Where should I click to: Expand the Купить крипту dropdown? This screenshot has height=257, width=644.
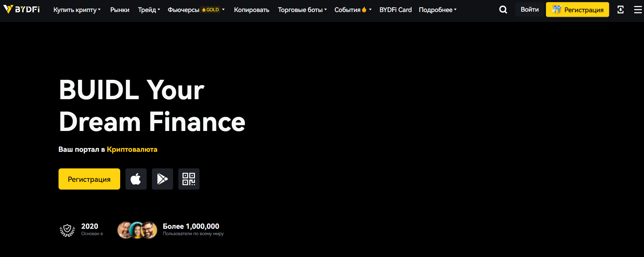point(77,10)
